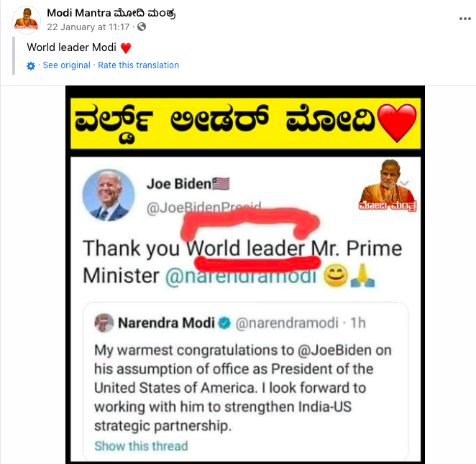This screenshot has height=464, width=476.
Task: Click the quoted Narendra Modi tweet text
Action: pos(243,388)
